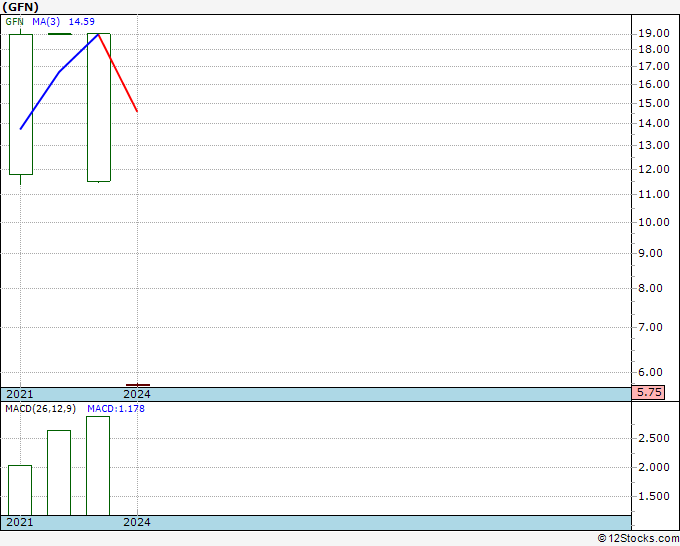The width and height of the screenshot is (680, 546).
Task: Click the MACD(26,12,9) indicator label
Action: pos(41,409)
